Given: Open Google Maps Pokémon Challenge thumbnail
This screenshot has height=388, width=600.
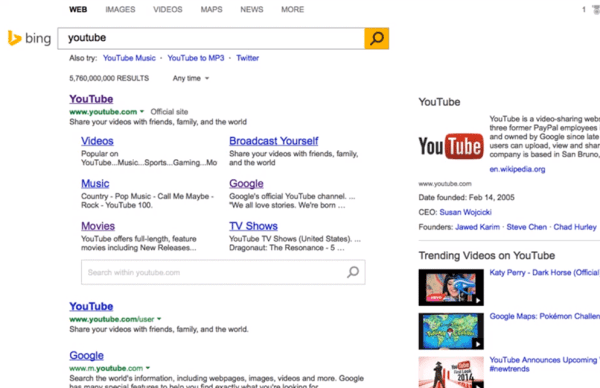Looking at the screenshot, I should 451,331.
